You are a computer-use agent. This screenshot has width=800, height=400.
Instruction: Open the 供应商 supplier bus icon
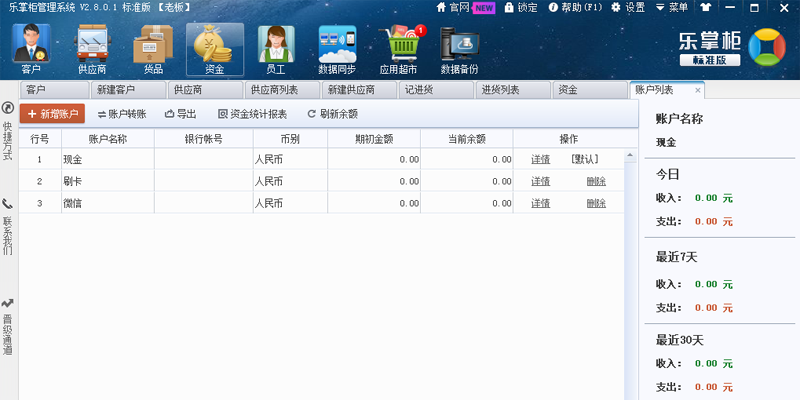(92, 49)
